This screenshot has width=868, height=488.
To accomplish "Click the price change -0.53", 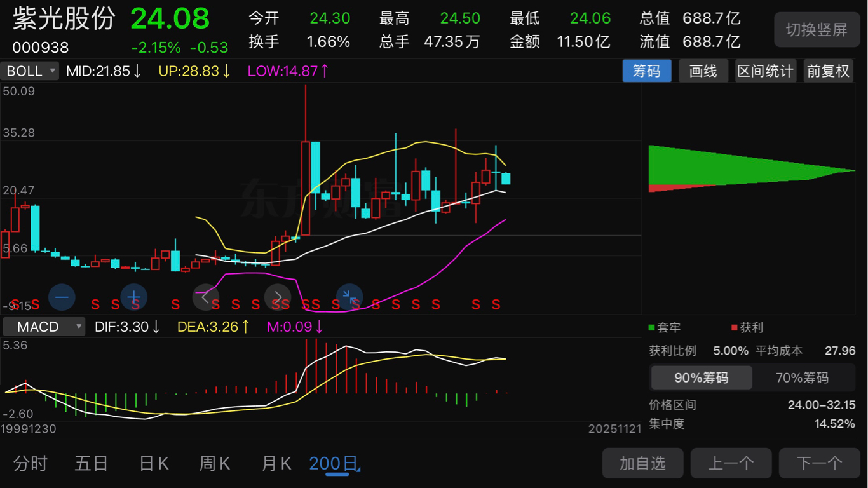I will [209, 48].
